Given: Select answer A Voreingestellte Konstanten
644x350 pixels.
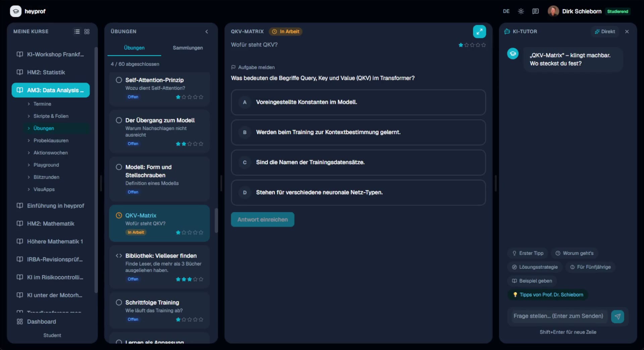Looking at the screenshot, I should pyautogui.click(x=358, y=102).
